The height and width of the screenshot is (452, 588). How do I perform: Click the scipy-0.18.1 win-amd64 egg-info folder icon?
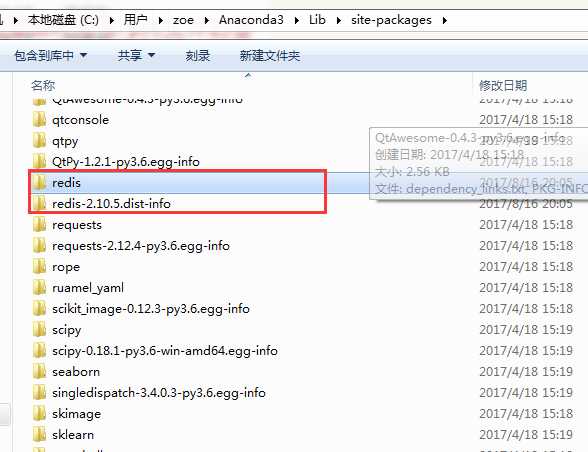click(39, 351)
